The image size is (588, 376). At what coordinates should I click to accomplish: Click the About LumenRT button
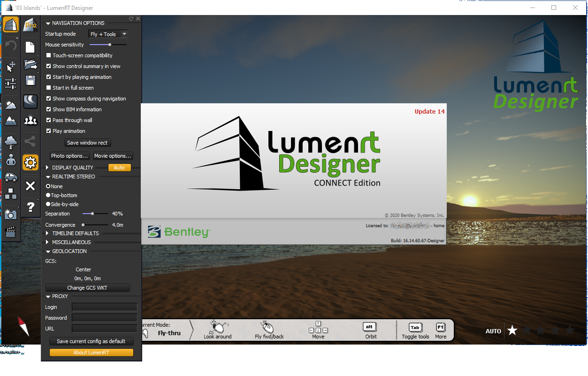point(91,353)
